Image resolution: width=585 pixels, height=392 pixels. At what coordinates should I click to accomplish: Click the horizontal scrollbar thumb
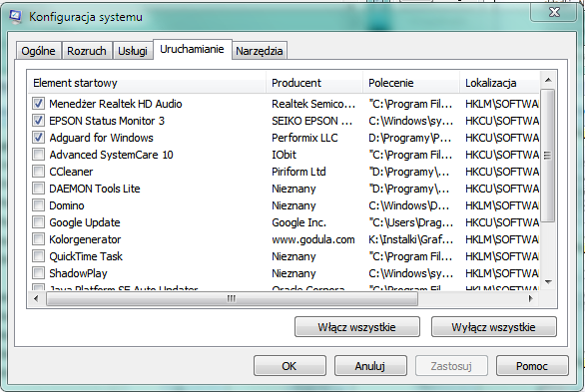232,298
